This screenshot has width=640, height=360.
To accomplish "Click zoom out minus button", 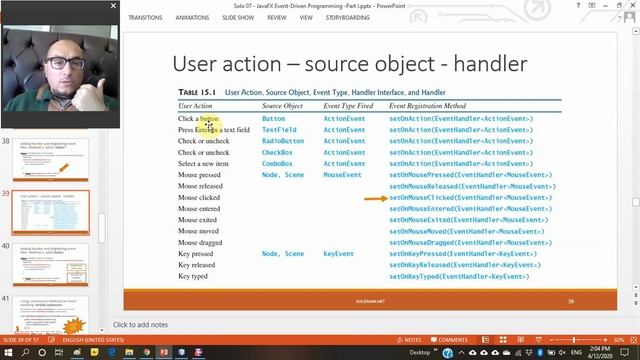I will click(551, 340).
